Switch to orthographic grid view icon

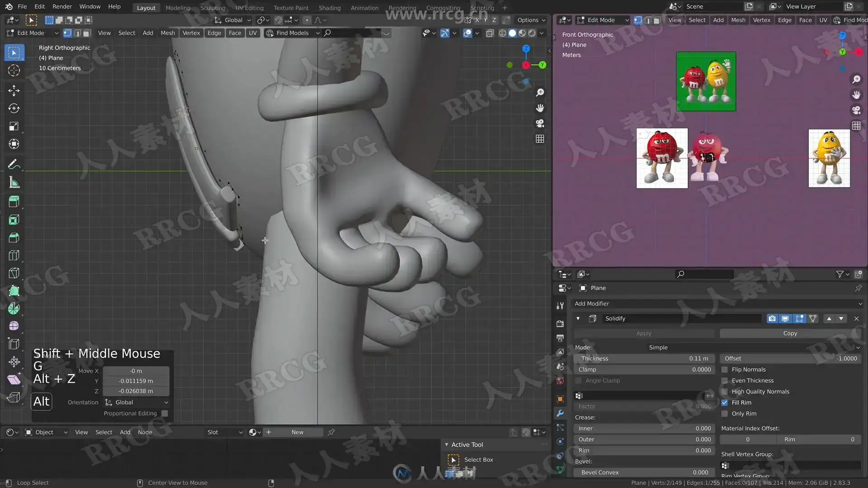540,139
